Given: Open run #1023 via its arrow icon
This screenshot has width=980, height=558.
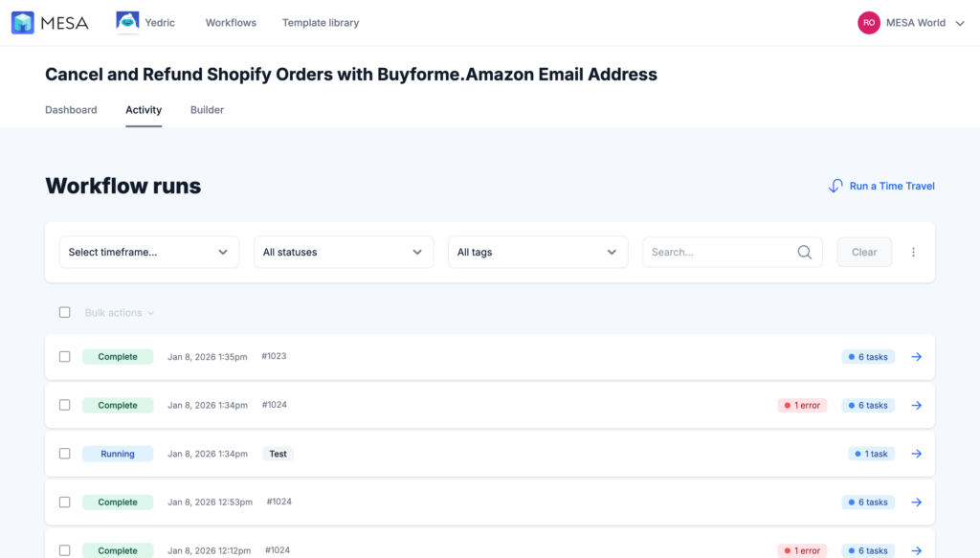Looking at the screenshot, I should [916, 357].
